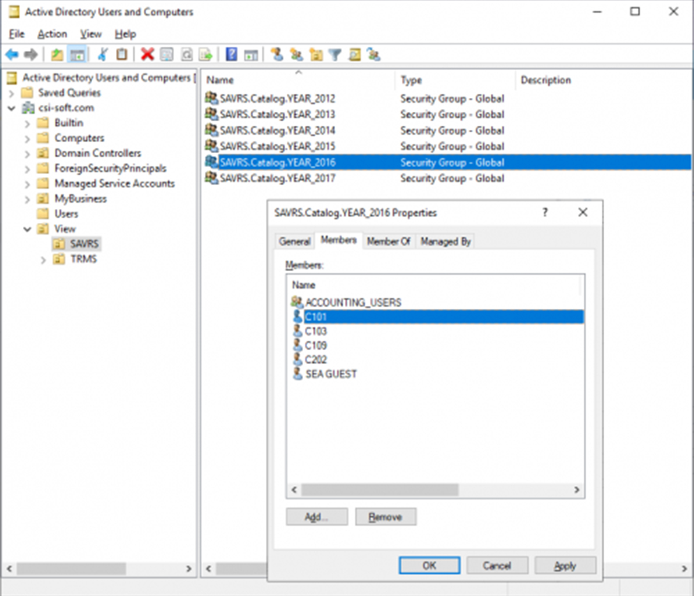Click the export list icon
This screenshot has width=700, height=596.
205,55
